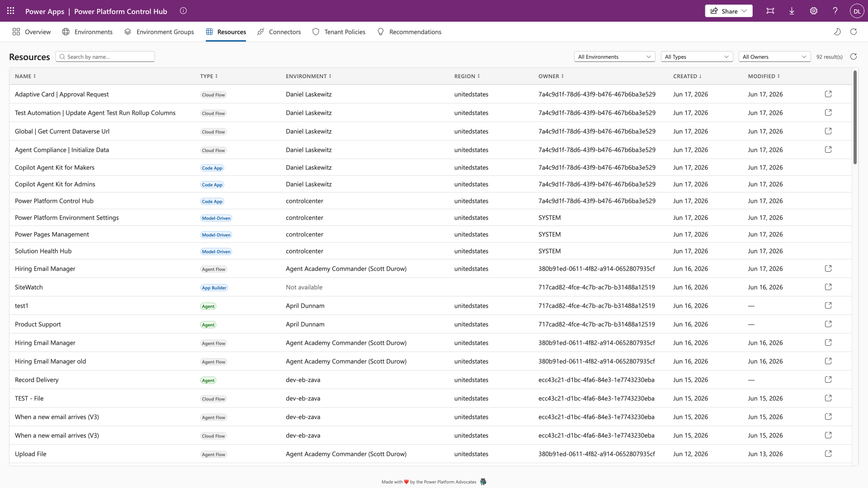Click the Model-Driven badge for Solution Health Hub

(x=216, y=252)
